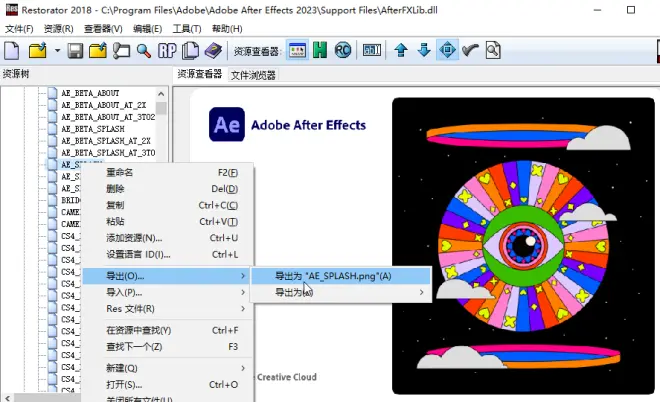Open the 文件(F) menu
660x402 pixels.
click(x=19, y=29)
